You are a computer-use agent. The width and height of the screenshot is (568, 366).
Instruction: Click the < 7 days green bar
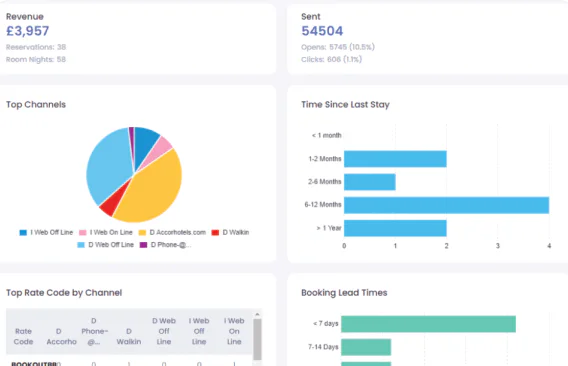(429, 324)
